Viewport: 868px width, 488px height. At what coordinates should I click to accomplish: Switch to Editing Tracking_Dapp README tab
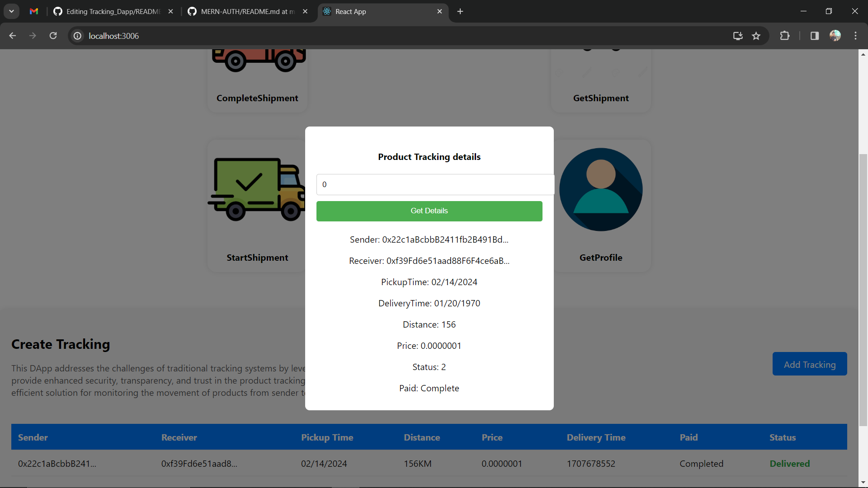tap(113, 11)
